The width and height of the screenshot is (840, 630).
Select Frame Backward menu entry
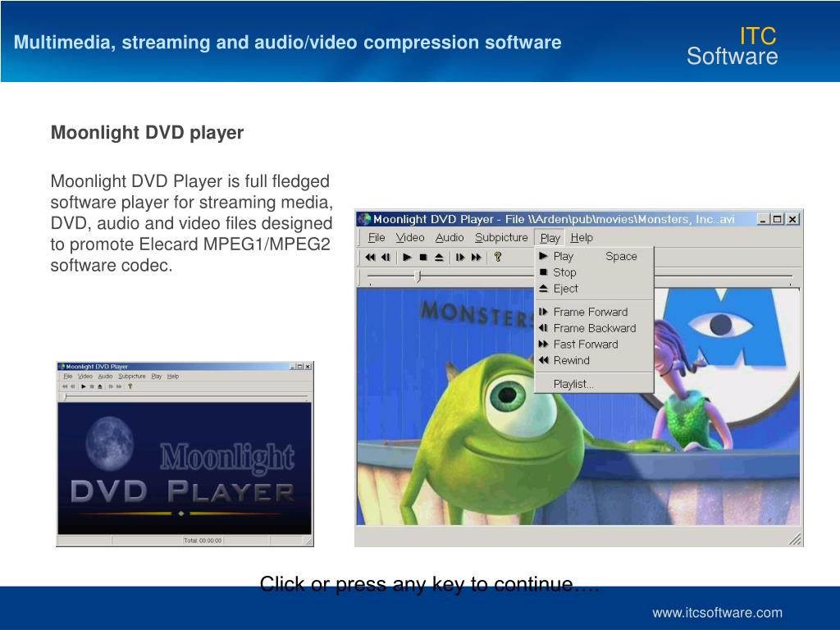594,328
